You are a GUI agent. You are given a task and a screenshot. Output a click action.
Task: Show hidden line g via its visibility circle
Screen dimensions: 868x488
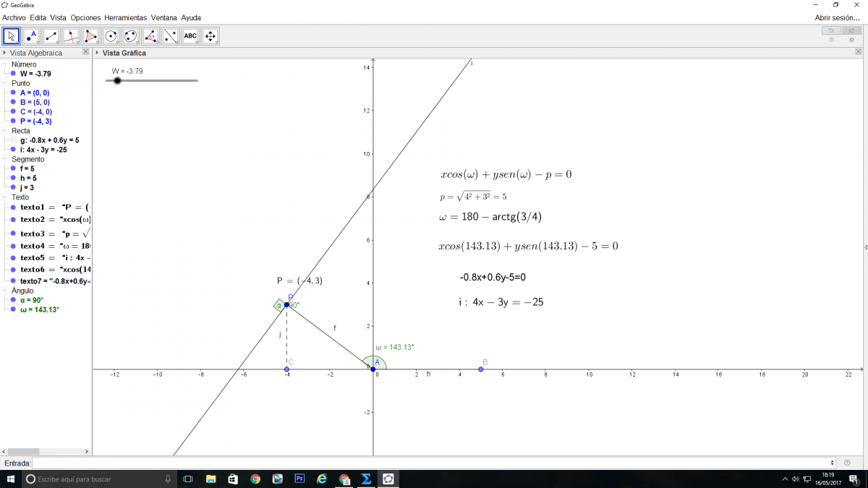pos(13,140)
